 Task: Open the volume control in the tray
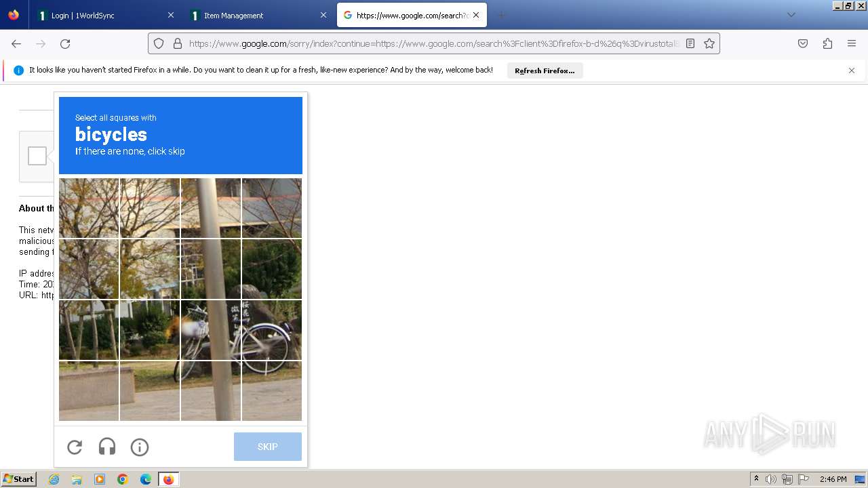[771, 479]
